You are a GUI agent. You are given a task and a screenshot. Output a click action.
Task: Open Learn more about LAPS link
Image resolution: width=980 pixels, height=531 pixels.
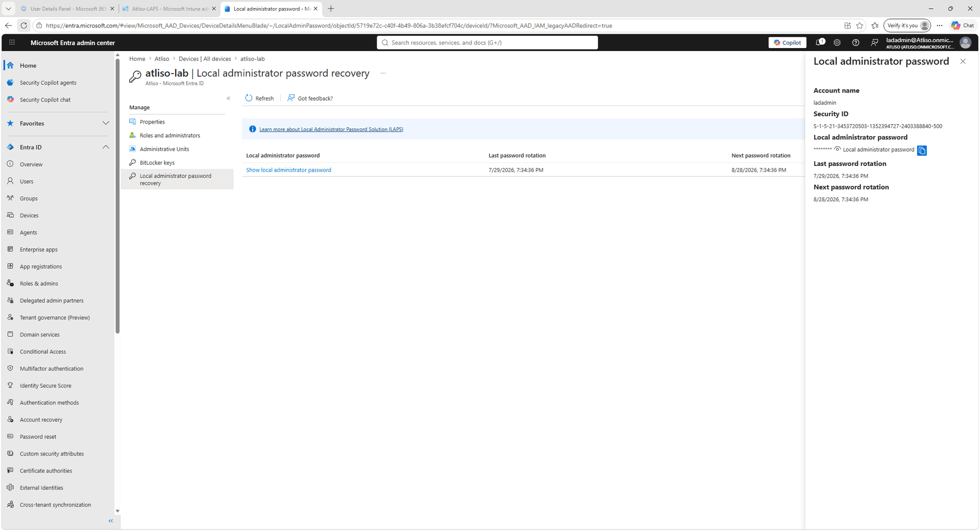[x=331, y=129]
